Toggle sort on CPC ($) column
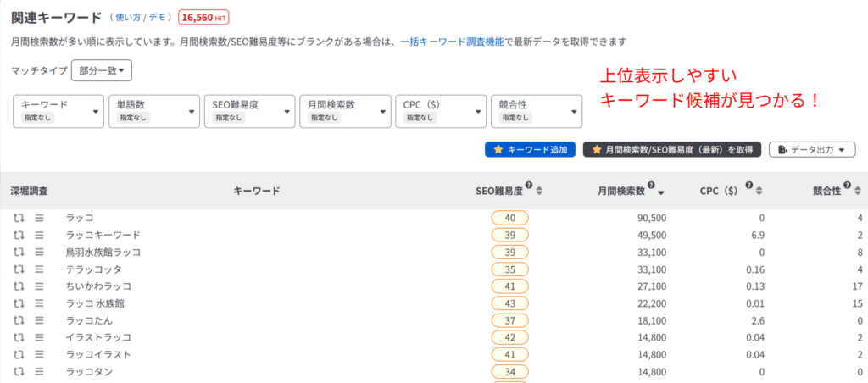This screenshot has height=383, width=868. 760,191
